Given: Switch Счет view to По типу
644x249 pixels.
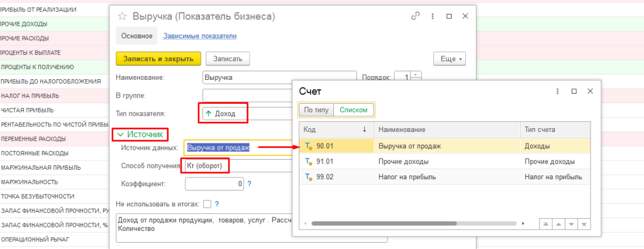Looking at the screenshot, I should pos(316,109).
